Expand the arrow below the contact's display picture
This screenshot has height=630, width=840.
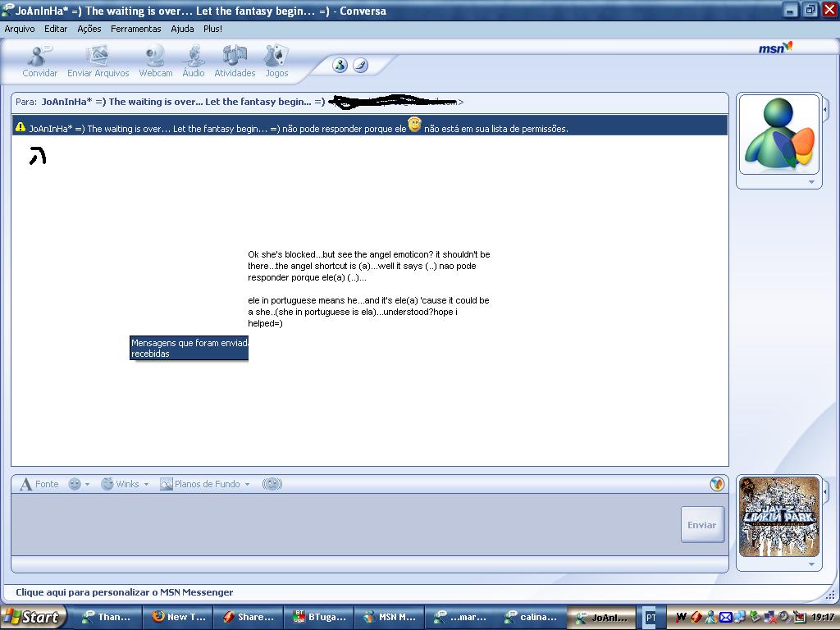(x=811, y=182)
